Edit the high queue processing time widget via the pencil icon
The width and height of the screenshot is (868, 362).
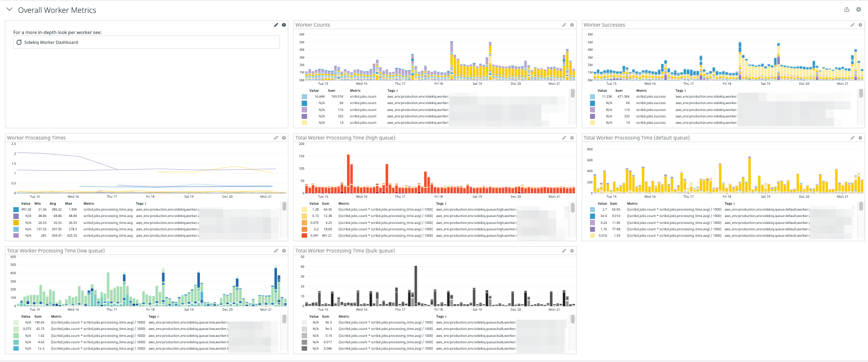pyautogui.click(x=564, y=138)
